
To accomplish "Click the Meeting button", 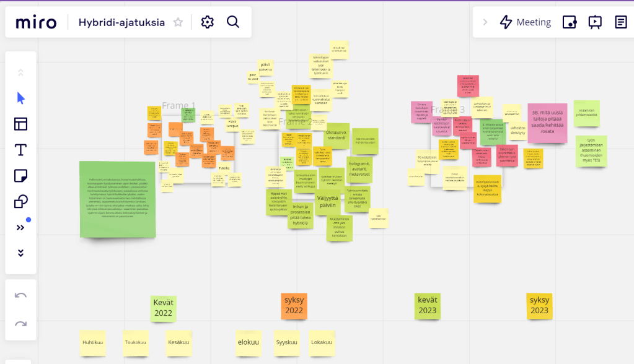I will pyautogui.click(x=525, y=22).
